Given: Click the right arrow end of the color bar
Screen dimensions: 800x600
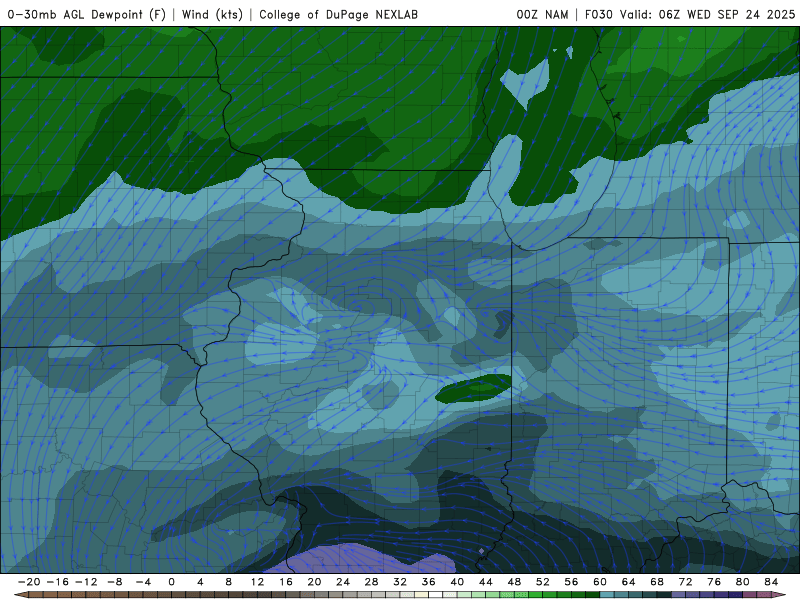Looking at the screenshot, I should [x=779, y=595].
